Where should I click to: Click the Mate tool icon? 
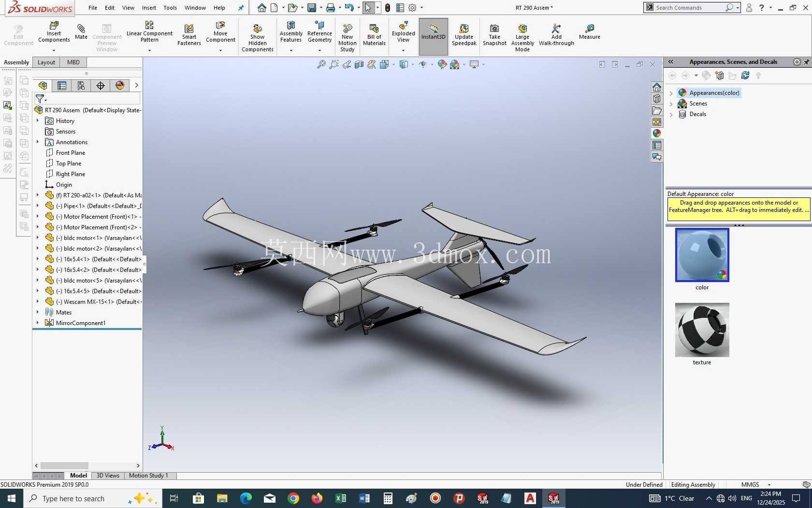click(81, 32)
